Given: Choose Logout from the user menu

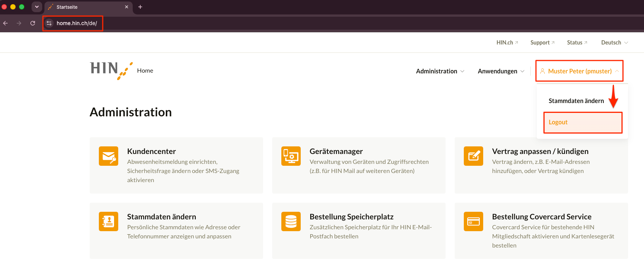Looking at the screenshot, I should 583,122.
